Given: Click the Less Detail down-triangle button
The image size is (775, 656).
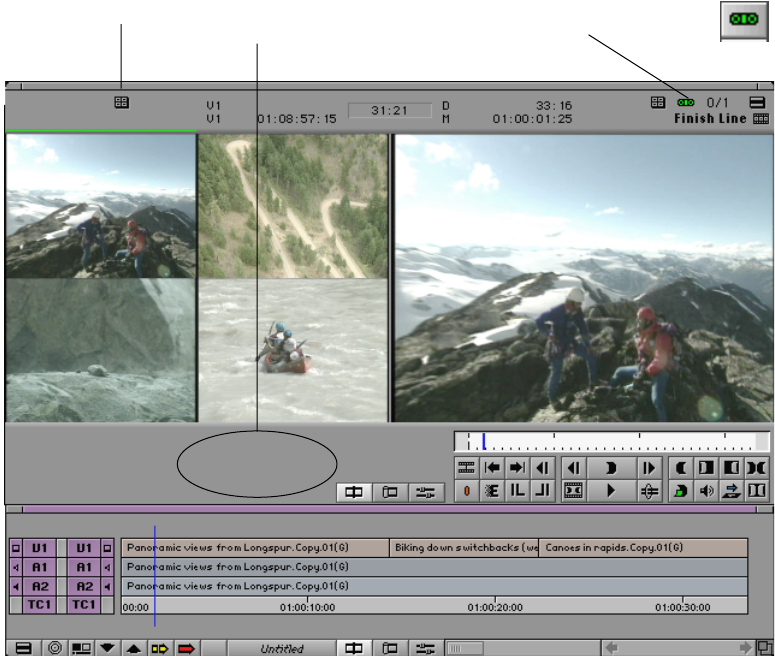Looking at the screenshot, I should (107, 648).
